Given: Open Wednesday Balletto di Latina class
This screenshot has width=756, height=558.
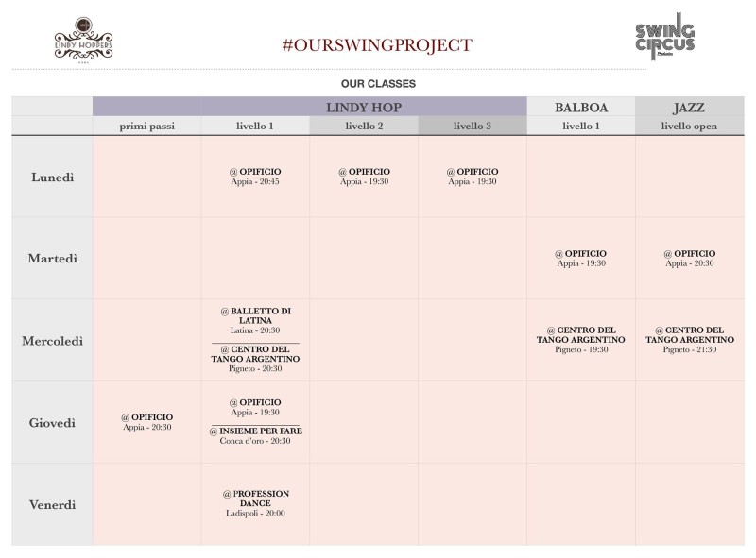Looking at the screenshot, I should pos(255,320).
